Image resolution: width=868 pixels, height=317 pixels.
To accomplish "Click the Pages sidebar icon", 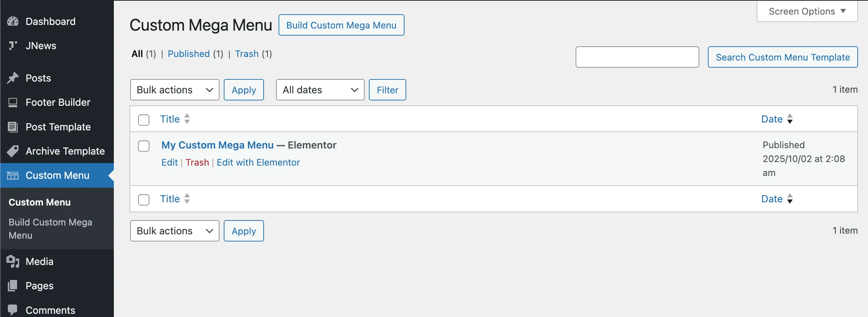I will coord(13,286).
